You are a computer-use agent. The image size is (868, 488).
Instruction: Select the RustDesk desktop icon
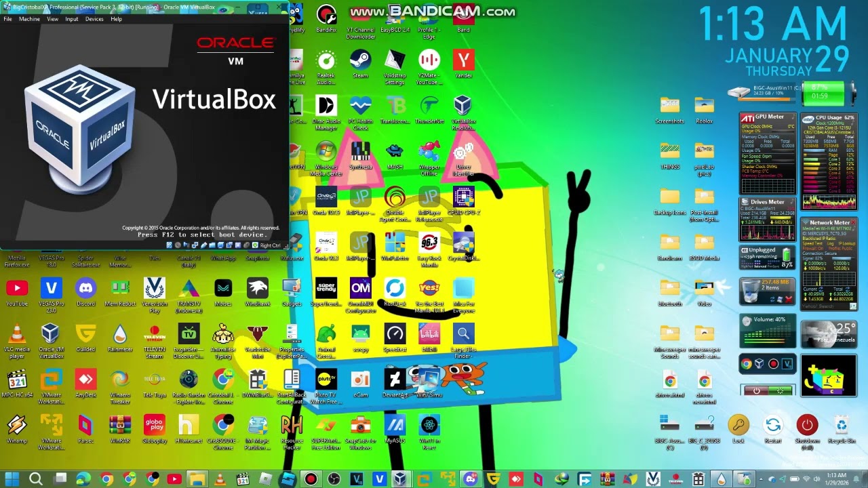(395, 292)
